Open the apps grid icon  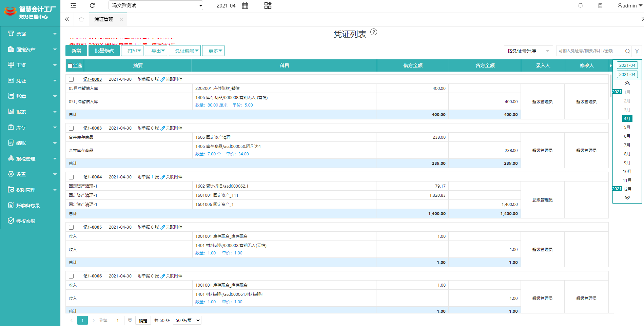268,5
